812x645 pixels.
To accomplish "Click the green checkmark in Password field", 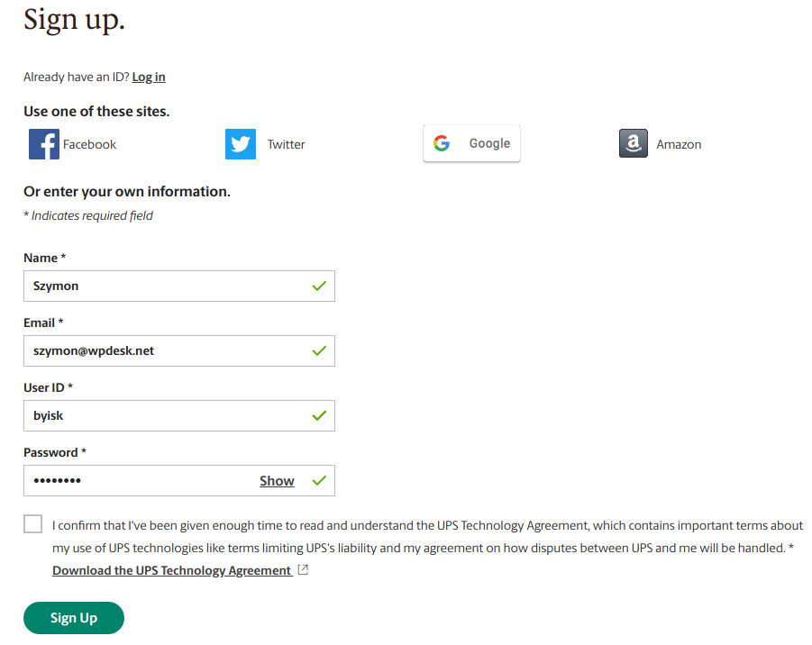I will (319, 480).
